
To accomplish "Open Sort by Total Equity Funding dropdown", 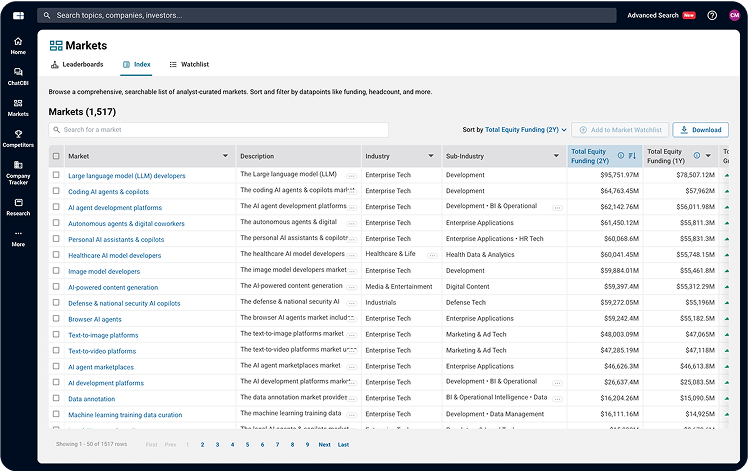I will [526, 130].
